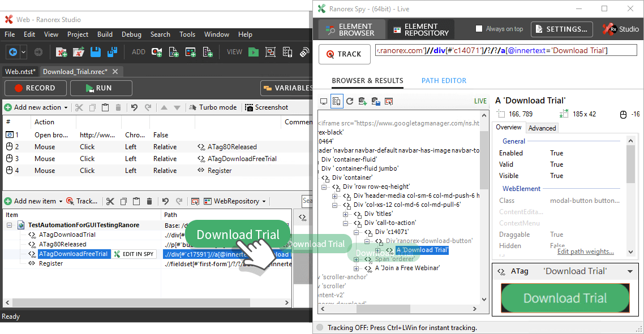Click the open solution folder icon
Screen dimensions: 644x334
pyautogui.click(x=79, y=52)
